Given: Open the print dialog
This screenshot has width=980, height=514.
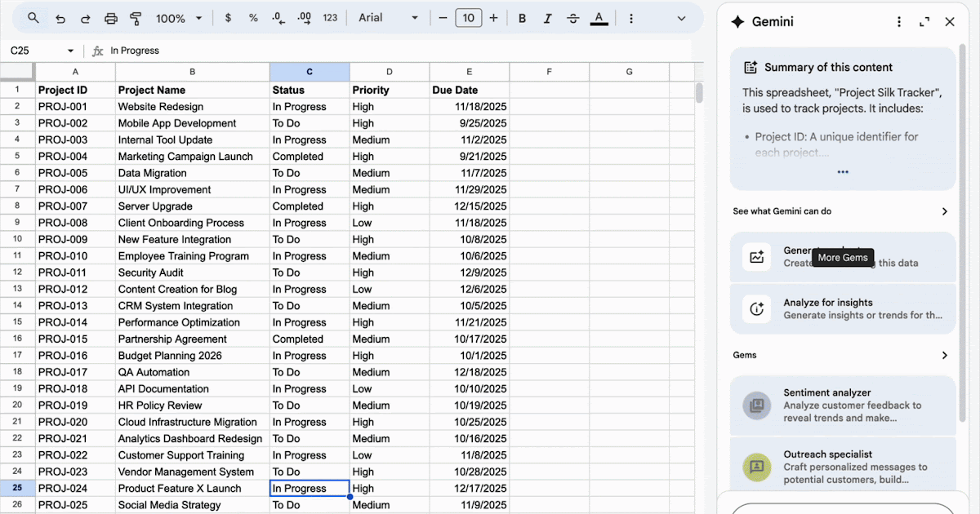Looking at the screenshot, I should pos(110,16).
